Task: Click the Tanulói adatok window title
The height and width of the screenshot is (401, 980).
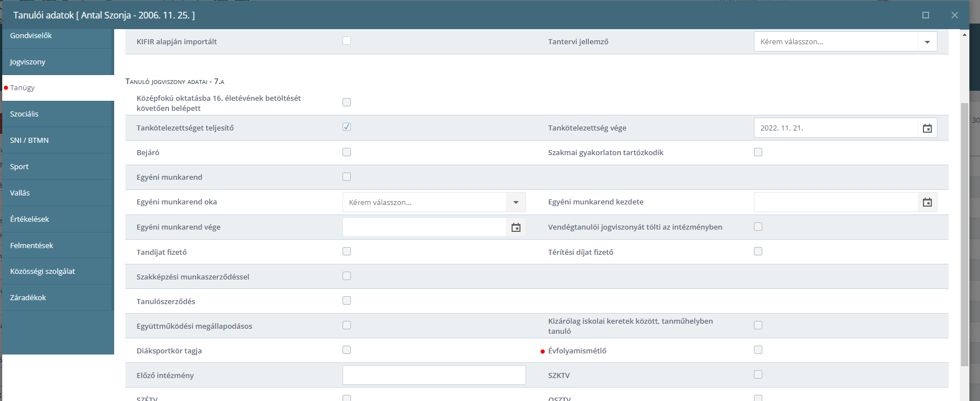Action: (104, 15)
